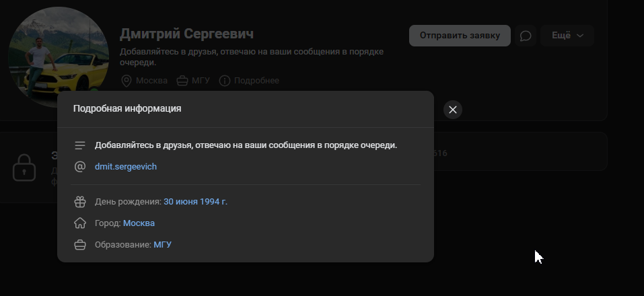The image size is (644, 296).
Task: Click the gift icon next to День рождения
Action: click(80, 201)
